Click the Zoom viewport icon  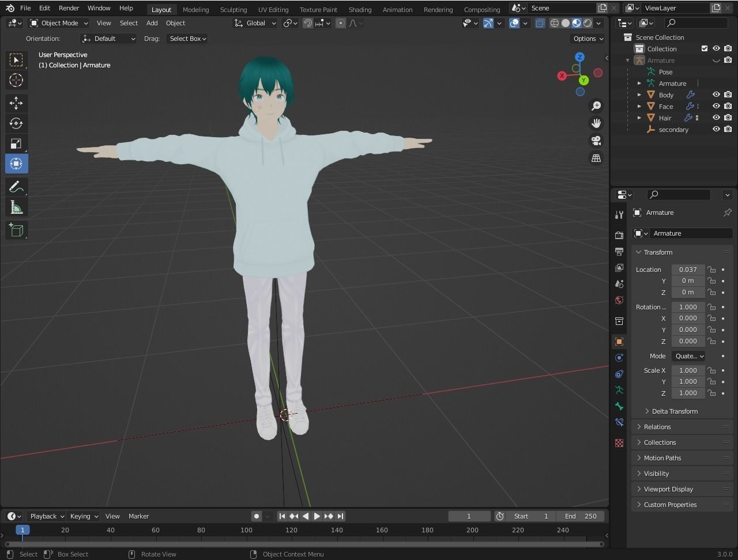596,106
